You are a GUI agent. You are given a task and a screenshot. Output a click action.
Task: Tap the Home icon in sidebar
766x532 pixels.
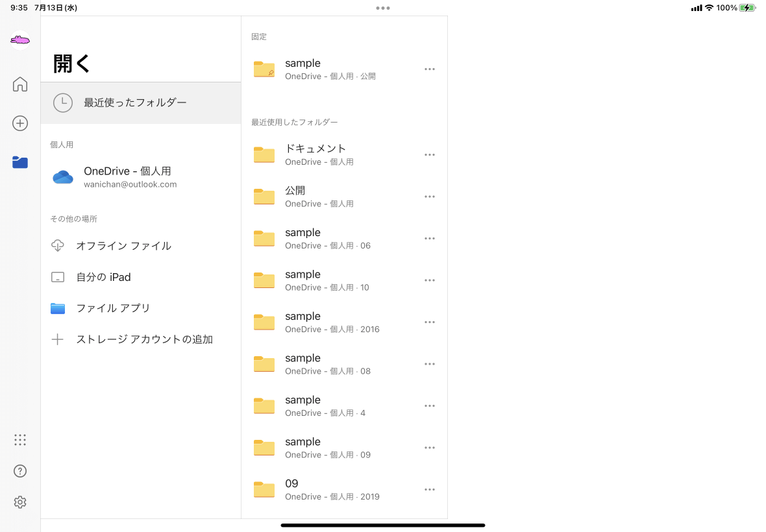tap(20, 84)
